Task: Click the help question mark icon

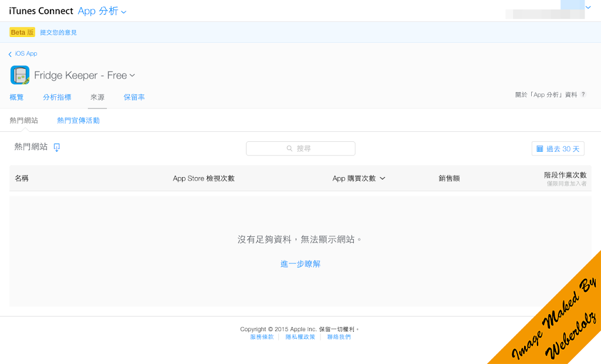Action: tap(583, 94)
